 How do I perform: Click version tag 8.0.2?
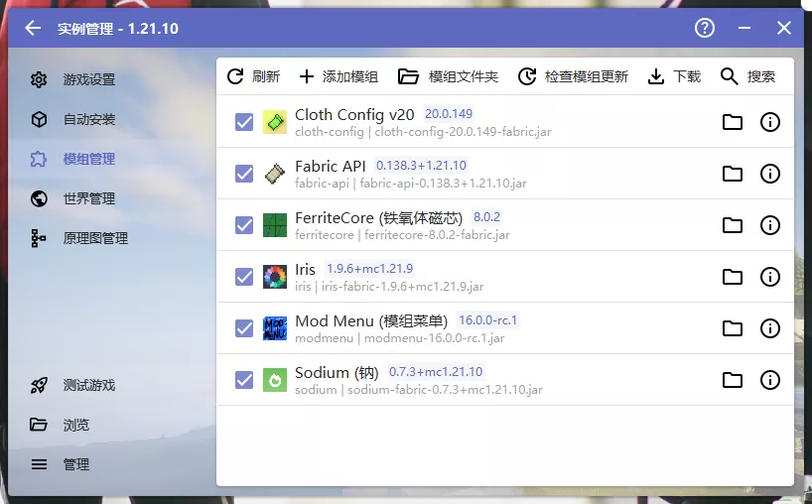tap(486, 217)
